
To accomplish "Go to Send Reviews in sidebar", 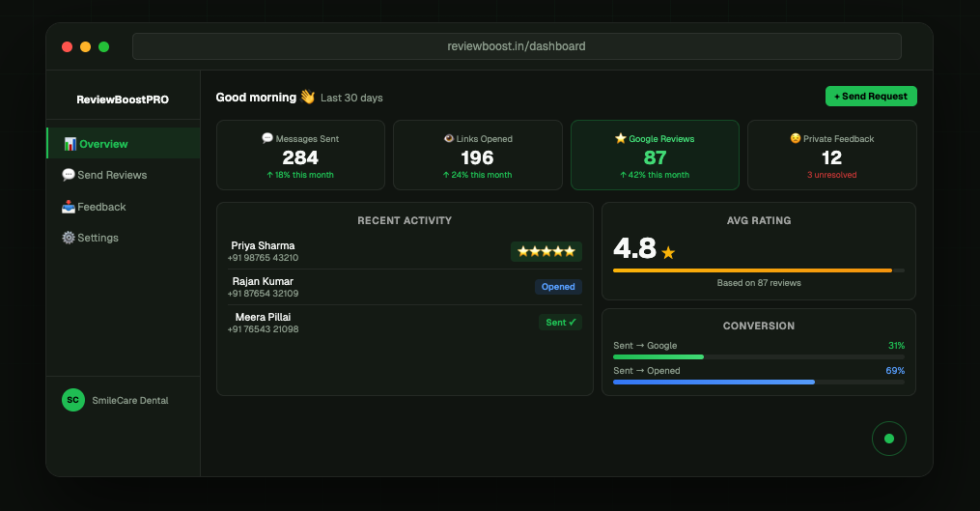I will tap(124, 175).
